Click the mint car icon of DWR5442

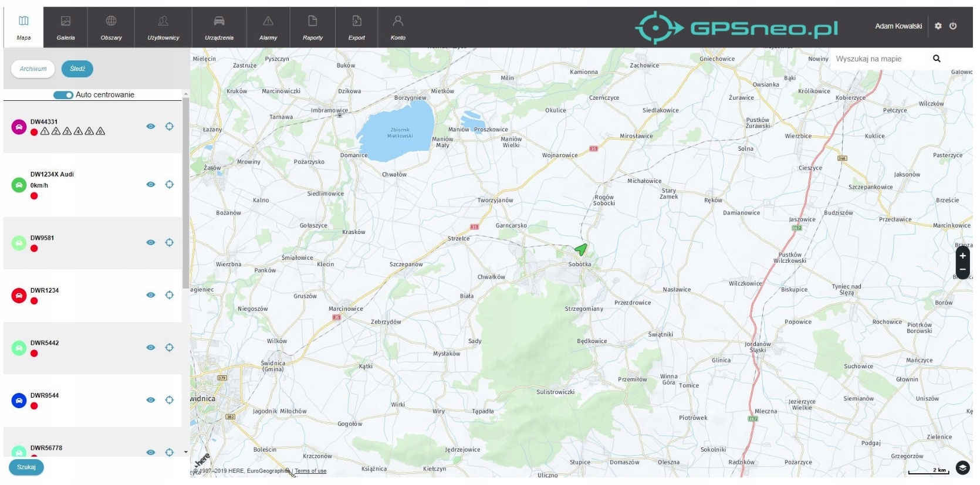tap(19, 348)
